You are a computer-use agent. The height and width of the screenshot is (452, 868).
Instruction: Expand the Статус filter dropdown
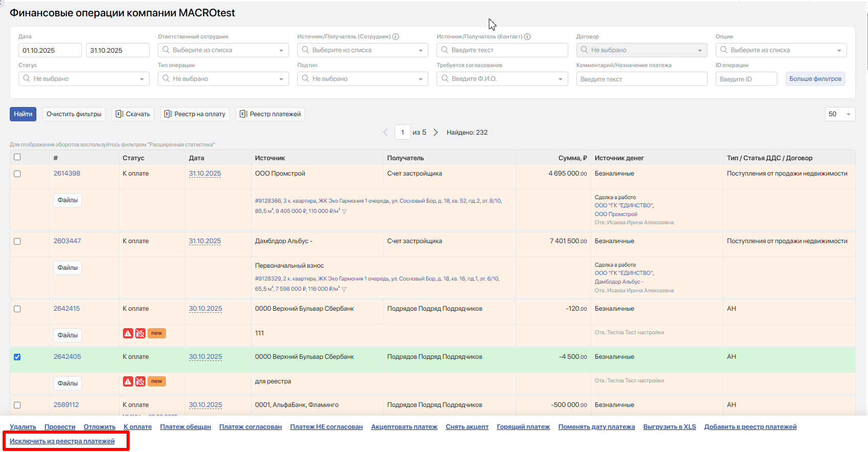pyautogui.click(x=84, y=79)
